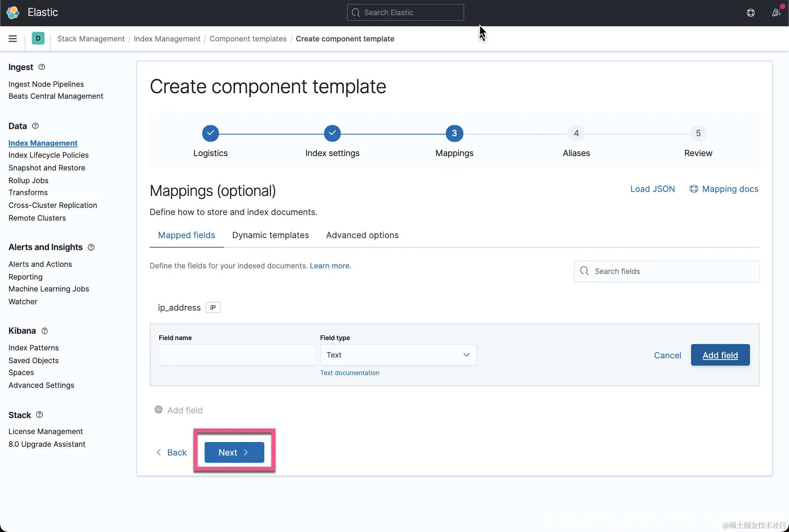Open the Field type dropdown showing Text
This screenshot has height=532, width=789.
coord(398,355)
